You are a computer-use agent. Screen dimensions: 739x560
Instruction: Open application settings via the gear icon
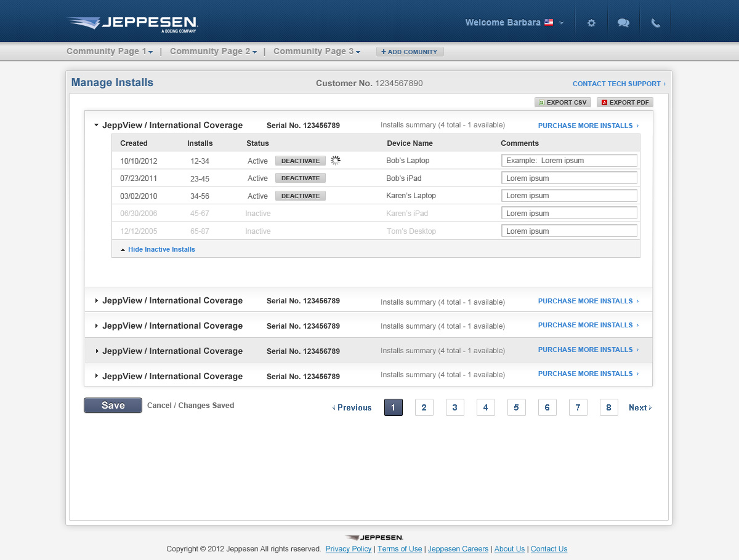point(591,22)
